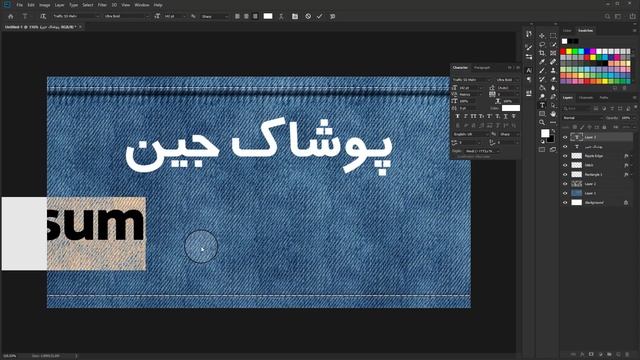This screenshot has width=640, height=360.
Task: Toggle text orientation icon in options bar
Action: click(x=43, y=16)
